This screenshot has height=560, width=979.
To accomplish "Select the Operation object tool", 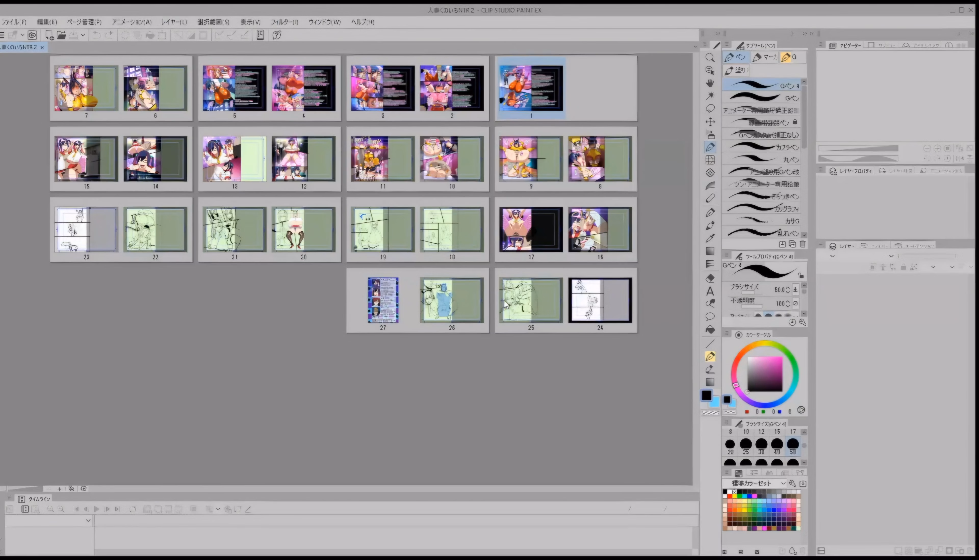I will point(710,70).
